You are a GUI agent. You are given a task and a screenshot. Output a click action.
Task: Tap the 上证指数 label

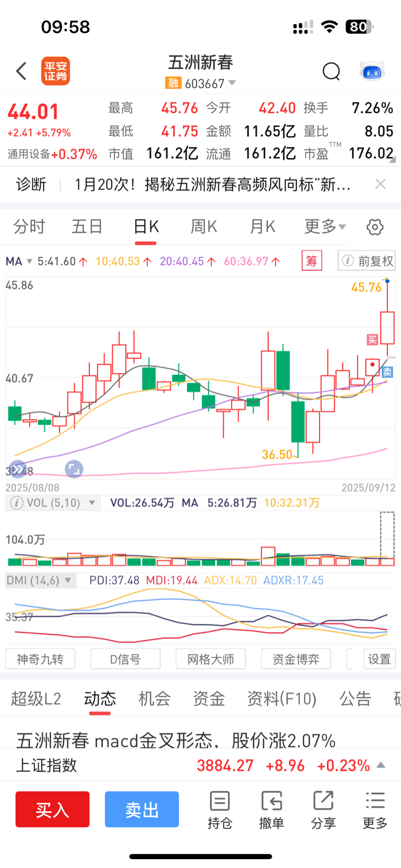click(x=46, y=765)
